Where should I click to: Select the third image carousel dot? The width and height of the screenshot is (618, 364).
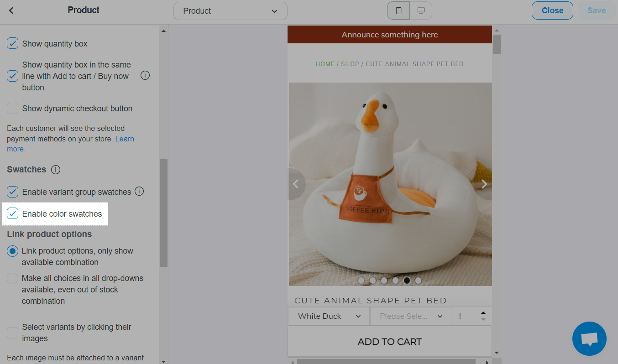[x=384, y=281]
